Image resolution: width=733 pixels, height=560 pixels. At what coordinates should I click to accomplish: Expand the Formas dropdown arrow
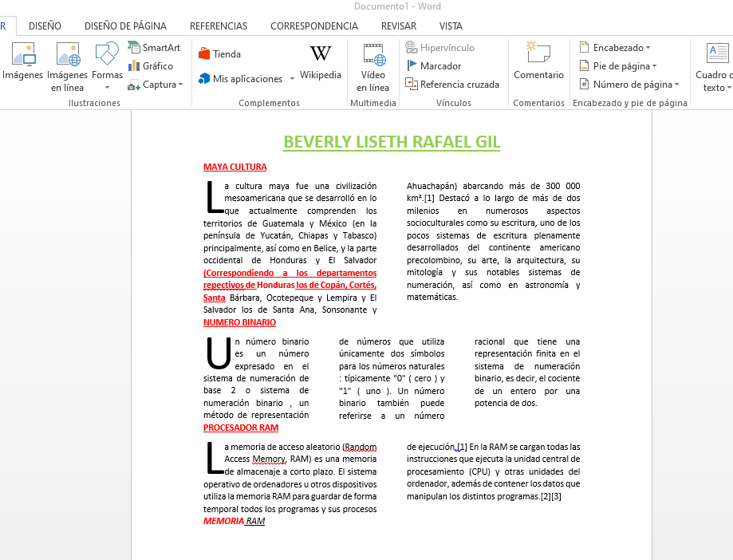[x=107, y=88]
